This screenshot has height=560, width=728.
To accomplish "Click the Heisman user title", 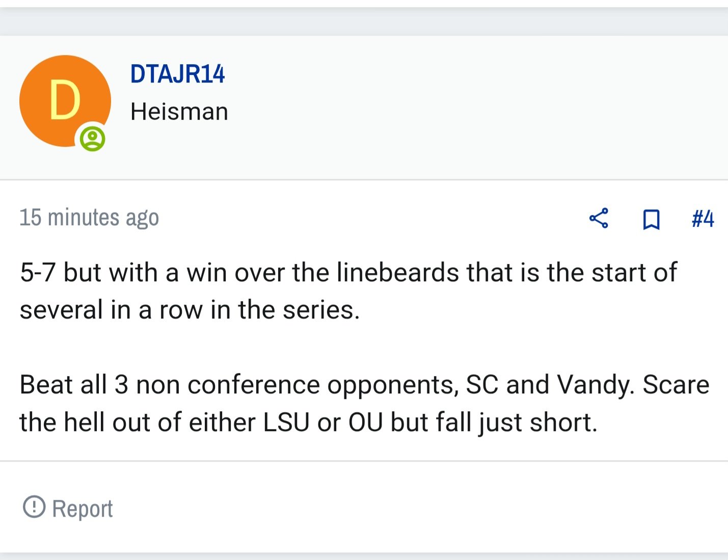I will 179,112.
